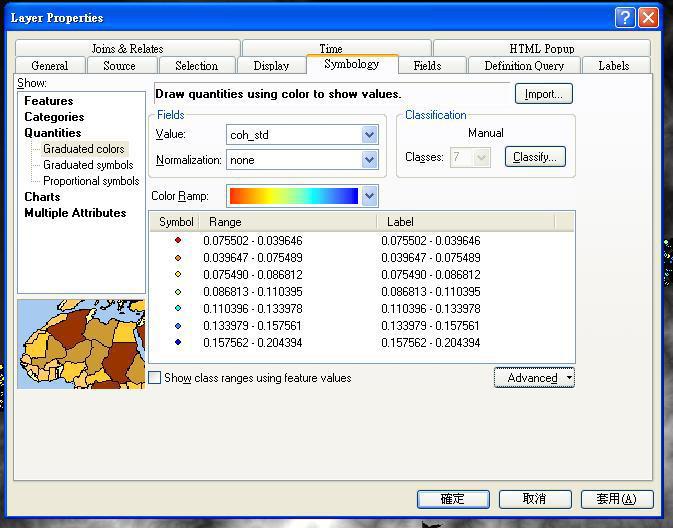Click the cyan symbol for 0.110396 - 0.133978
Image resolution: width=673 pixels, height=528 pixels.
178,308
